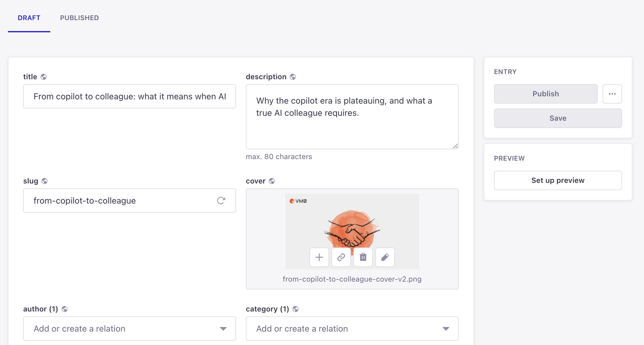
Task: Focus the title input field
Action: [129, 96]
